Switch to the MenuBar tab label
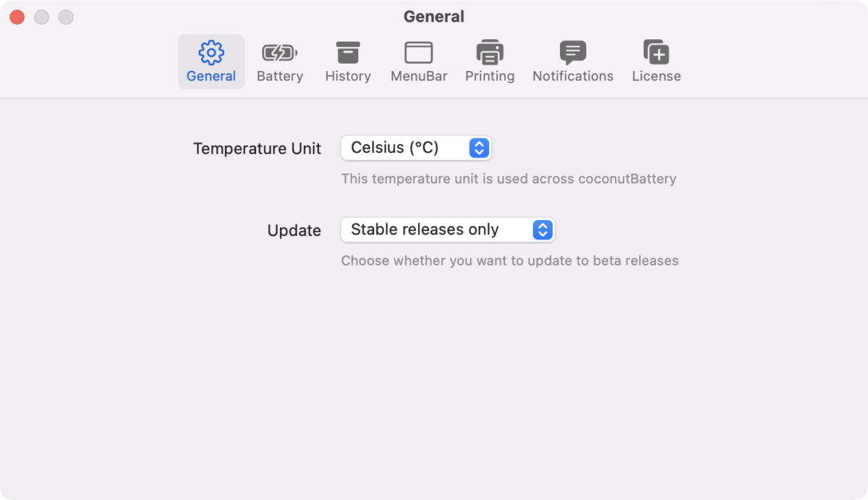Viewport: 868px width, 500px height. tap(419, 76)
